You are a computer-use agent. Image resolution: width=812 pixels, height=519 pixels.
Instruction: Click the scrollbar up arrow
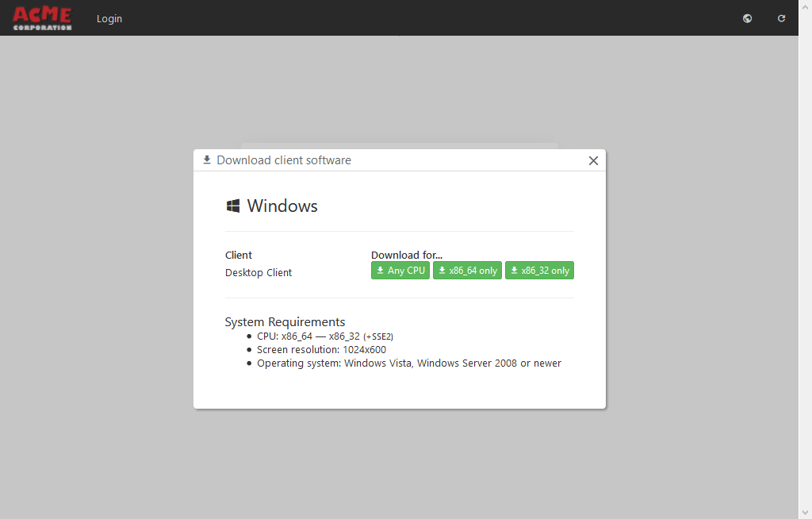[x=806, y=6]
